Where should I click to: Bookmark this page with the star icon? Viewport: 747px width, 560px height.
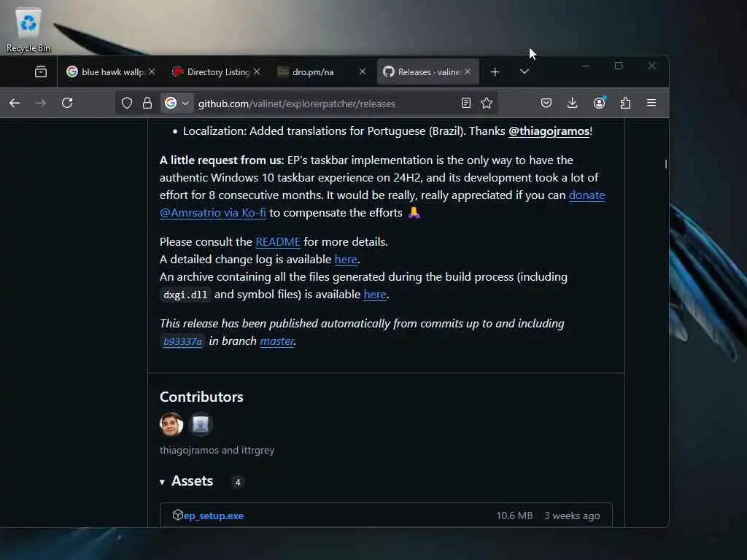487,103
